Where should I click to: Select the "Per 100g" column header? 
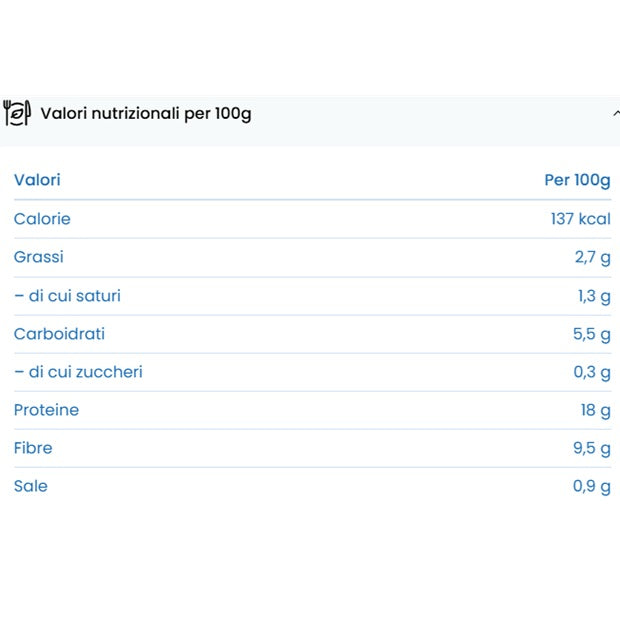tap(577, 180)
